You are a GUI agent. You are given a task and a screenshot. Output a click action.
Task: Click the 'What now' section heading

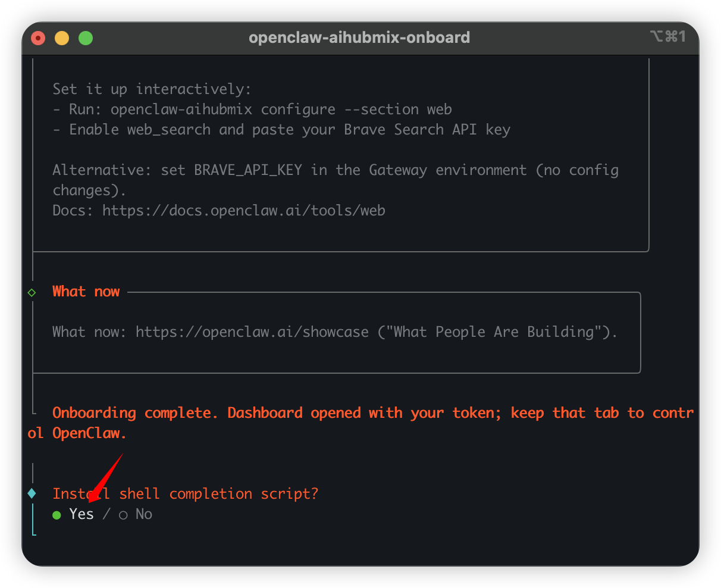tap(86, 292)
